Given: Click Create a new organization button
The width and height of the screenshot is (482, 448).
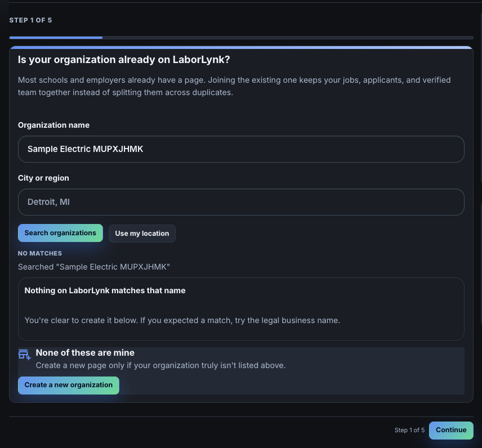Looking at the screenshot, I should tap(69, 386).
